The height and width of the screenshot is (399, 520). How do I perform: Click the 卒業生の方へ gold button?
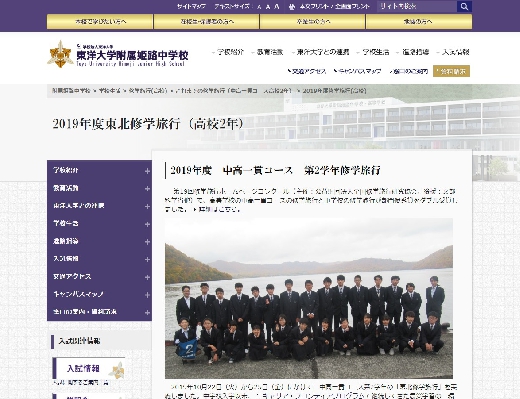[313, 22]
